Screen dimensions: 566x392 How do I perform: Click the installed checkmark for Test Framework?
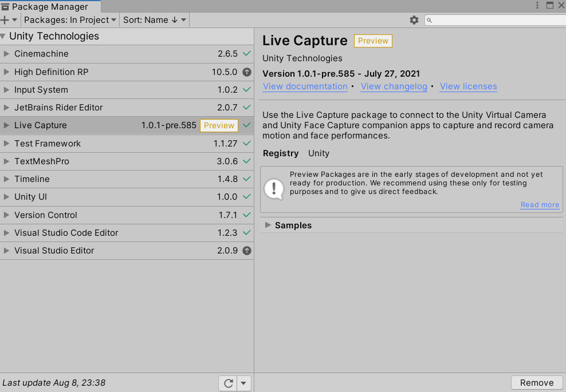(x=247, y=143)
